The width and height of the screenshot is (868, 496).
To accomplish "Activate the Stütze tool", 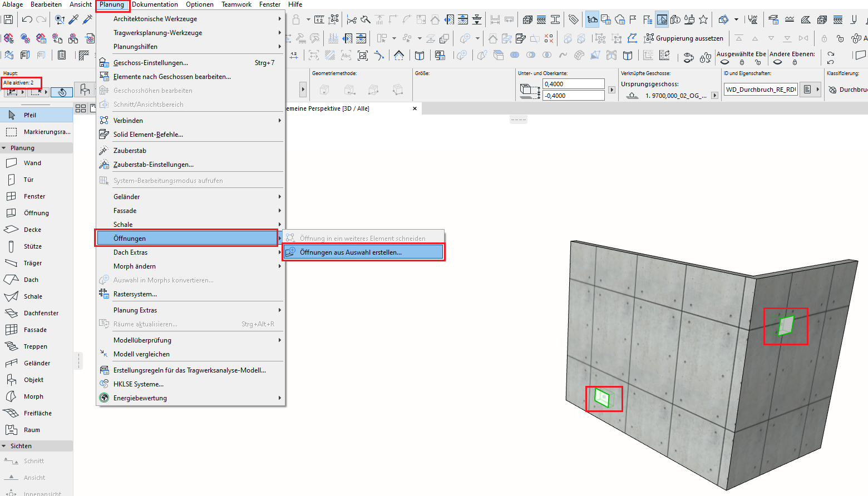I will (32, 246).
